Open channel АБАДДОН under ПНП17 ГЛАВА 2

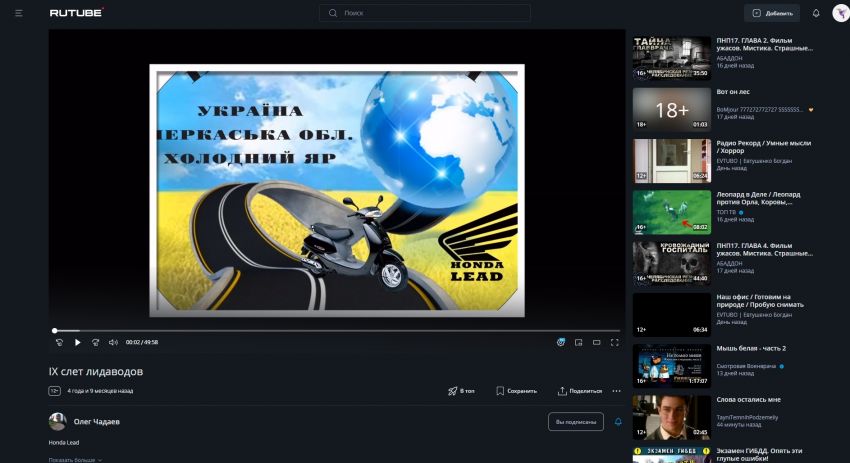pos(729,58)
